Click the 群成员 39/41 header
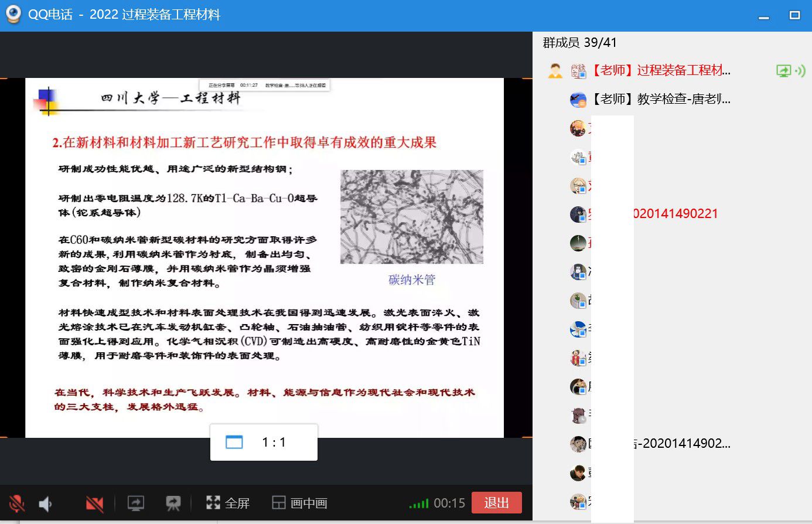Image resolution: width=812 pixels, height=524 pixels. (579, 43)
